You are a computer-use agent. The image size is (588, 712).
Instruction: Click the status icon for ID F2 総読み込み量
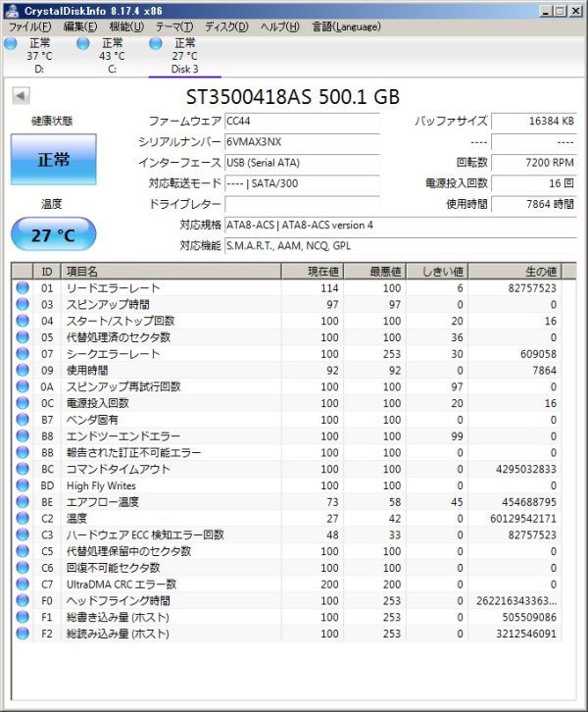(x=23, y=633)
